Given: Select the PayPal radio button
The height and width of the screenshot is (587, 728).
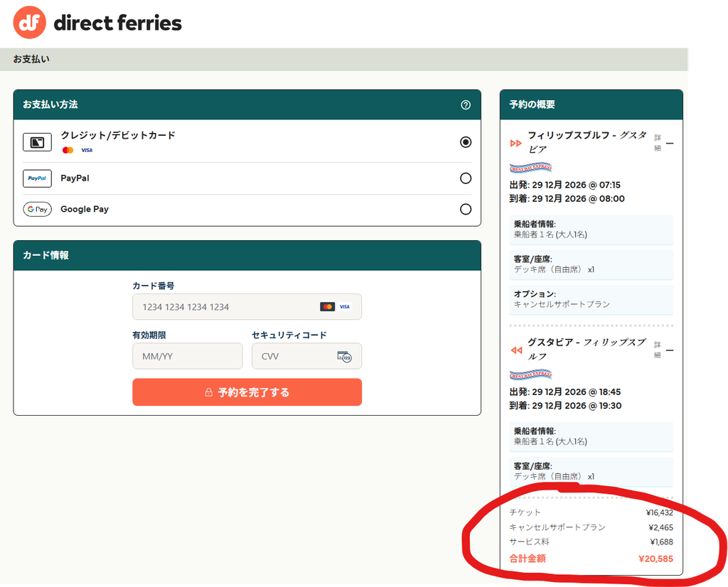Looking at the screenshot, I should tap(465, 178).
